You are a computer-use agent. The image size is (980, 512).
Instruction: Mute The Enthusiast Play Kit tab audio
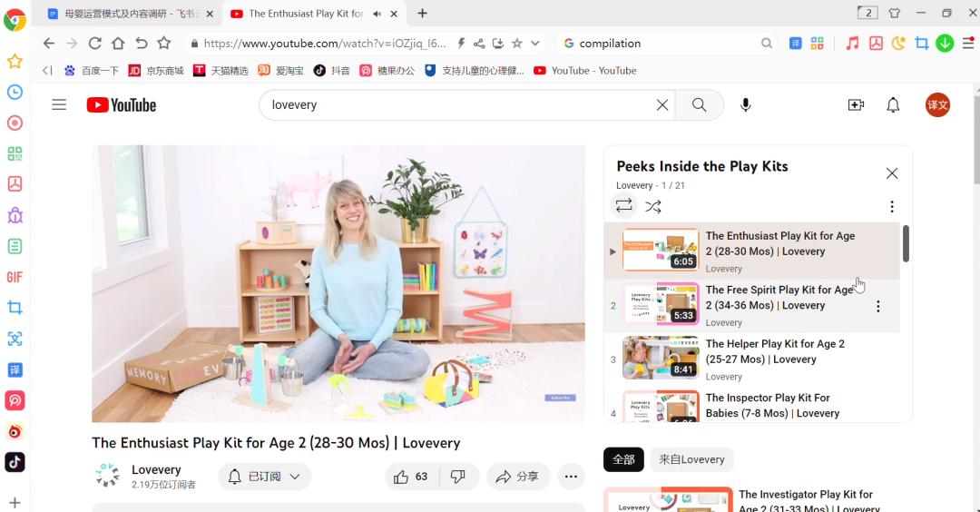377,14
